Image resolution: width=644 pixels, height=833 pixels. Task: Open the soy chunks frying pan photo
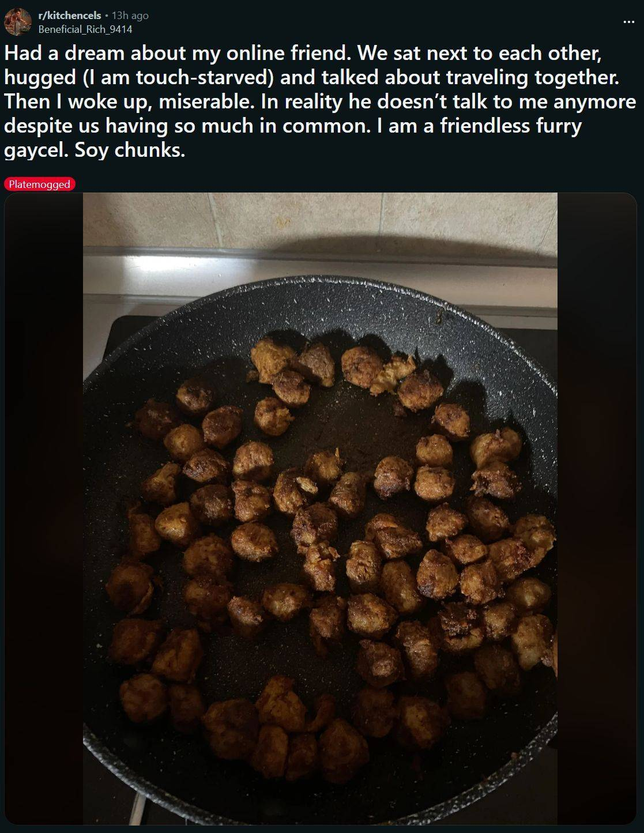tap(320, 509)
